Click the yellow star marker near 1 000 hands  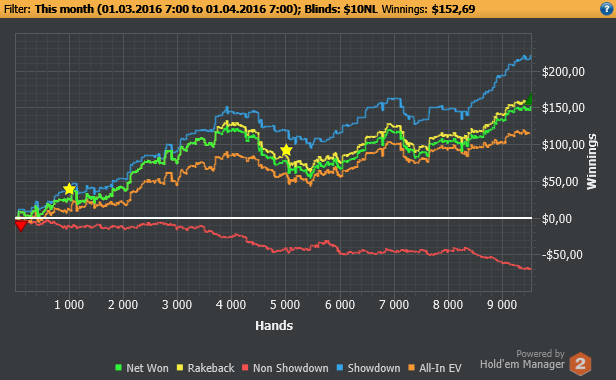point(69,189)
